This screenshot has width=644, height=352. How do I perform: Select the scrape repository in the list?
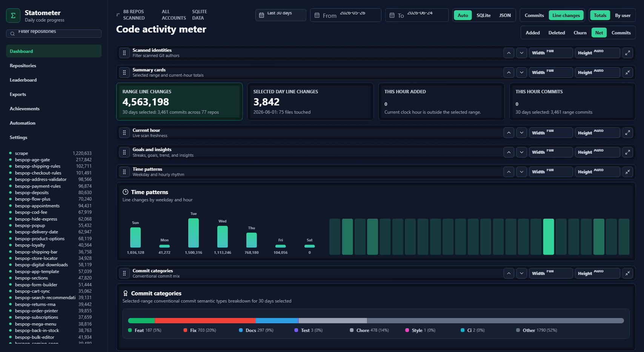coord(51,153)
